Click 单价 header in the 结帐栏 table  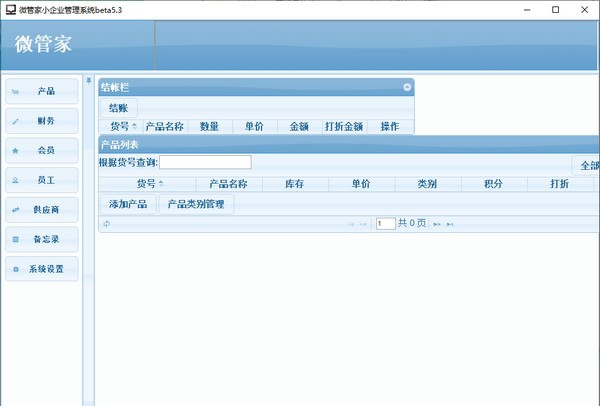tap(255, 127)
